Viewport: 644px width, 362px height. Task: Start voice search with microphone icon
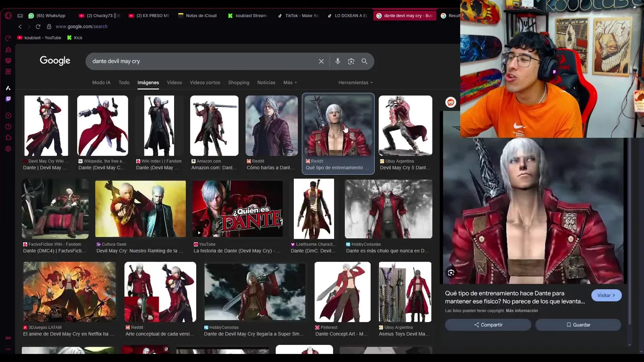click(338, 61)
